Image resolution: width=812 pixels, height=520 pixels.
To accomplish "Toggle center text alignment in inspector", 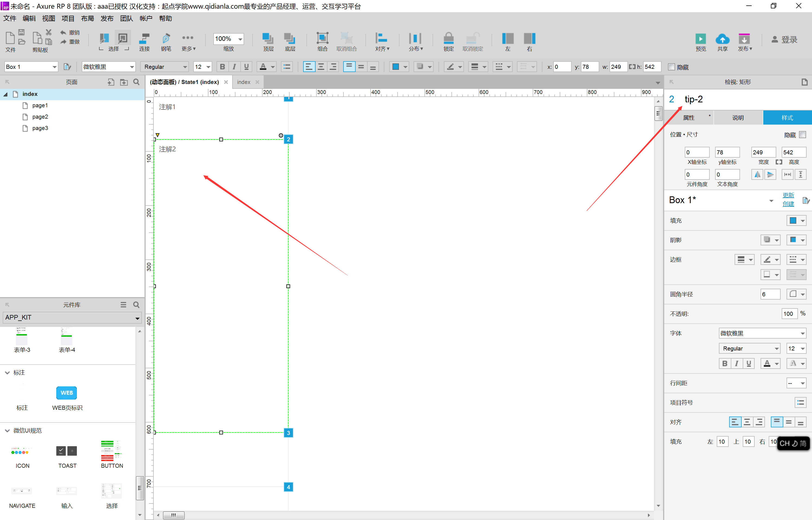I will click(747, 422).
